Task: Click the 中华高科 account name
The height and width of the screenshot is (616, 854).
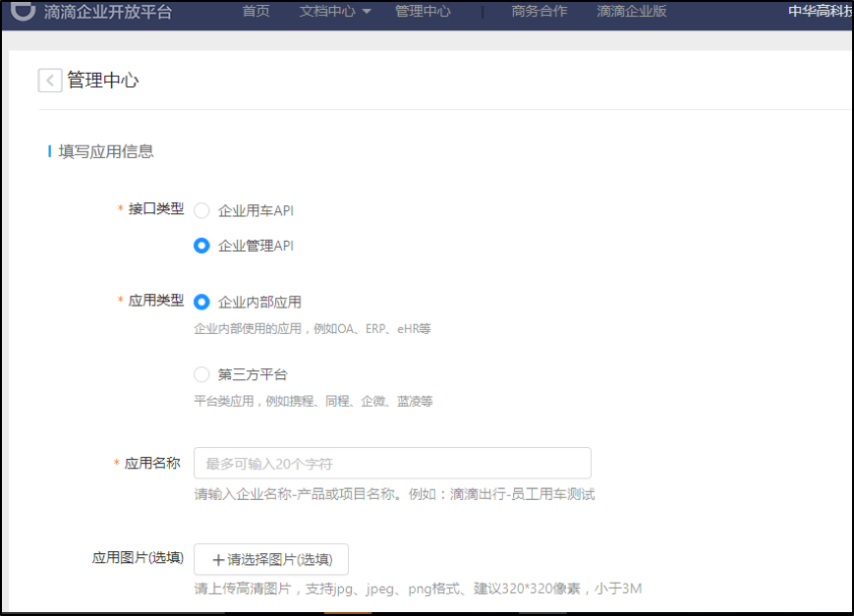Action: click(821, 11)
